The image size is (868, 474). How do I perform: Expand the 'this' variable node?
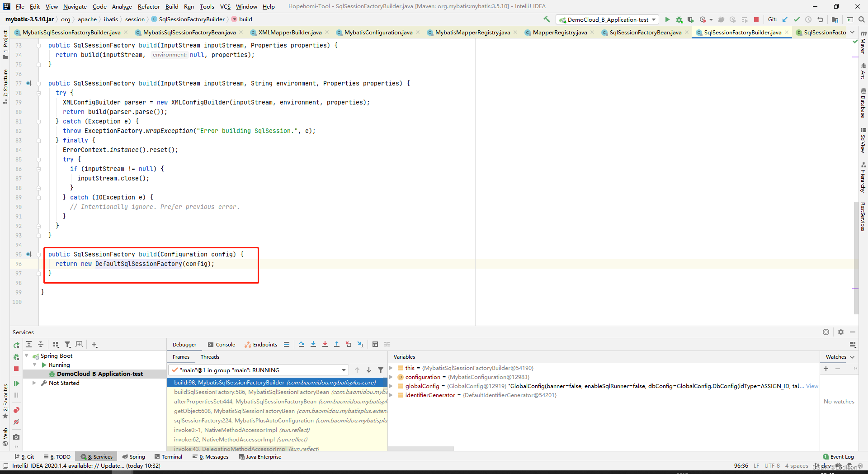click(392, 368)
